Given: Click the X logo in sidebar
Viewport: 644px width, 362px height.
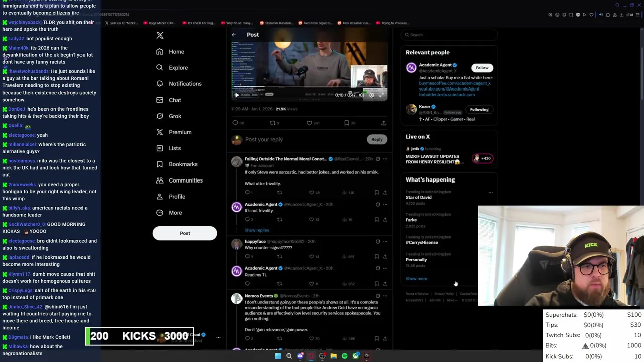Looking at the screenshot, I should coord(160,35).
